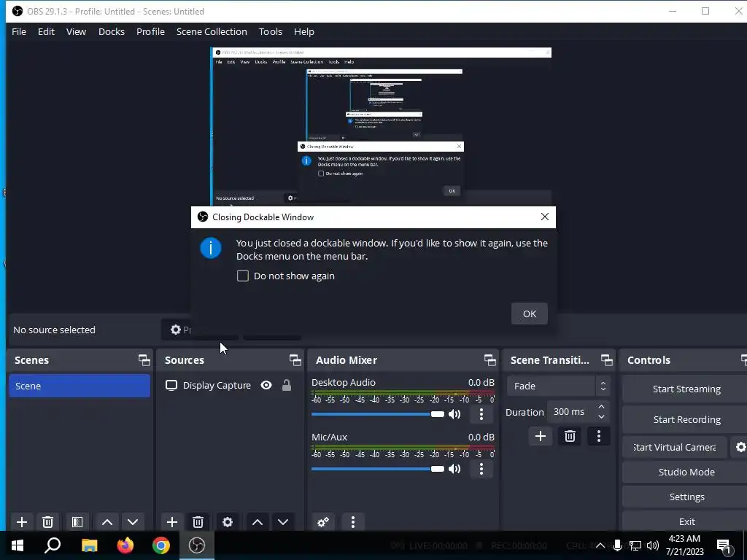Open the Profile menu
747x560 pixels.
[x=150, y=31]
